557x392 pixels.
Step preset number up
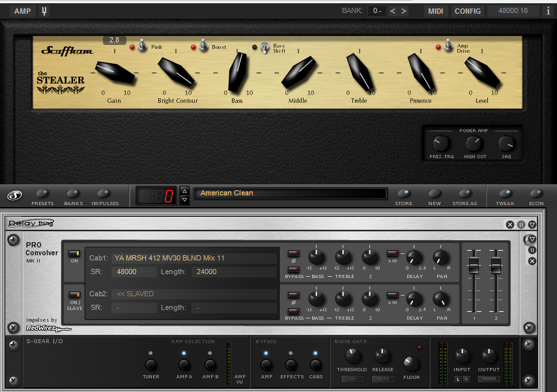(x=185, y=191)
